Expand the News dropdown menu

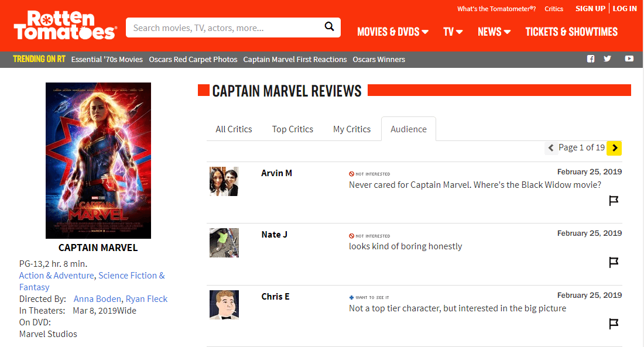click(x=494, y=32)
